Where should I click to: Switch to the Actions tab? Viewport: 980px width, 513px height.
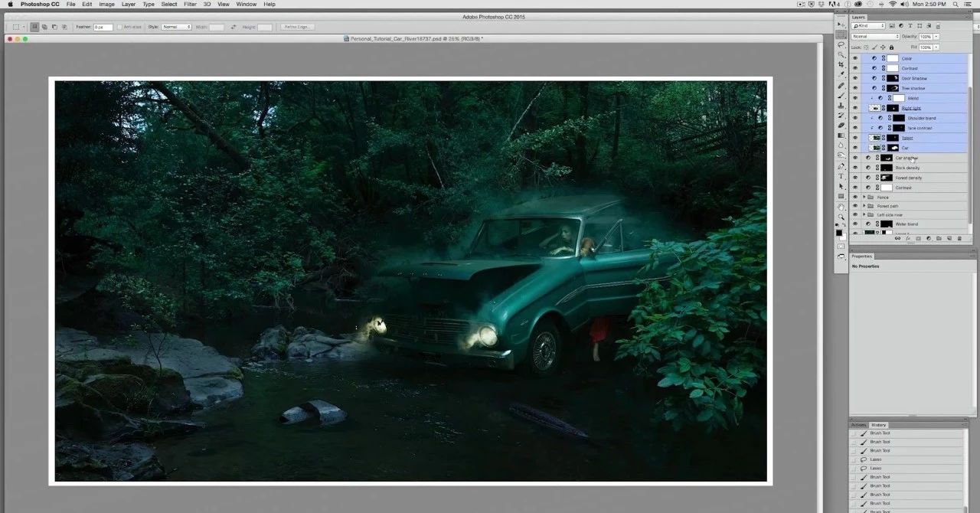pyautogui.click(x=859, y=425)
